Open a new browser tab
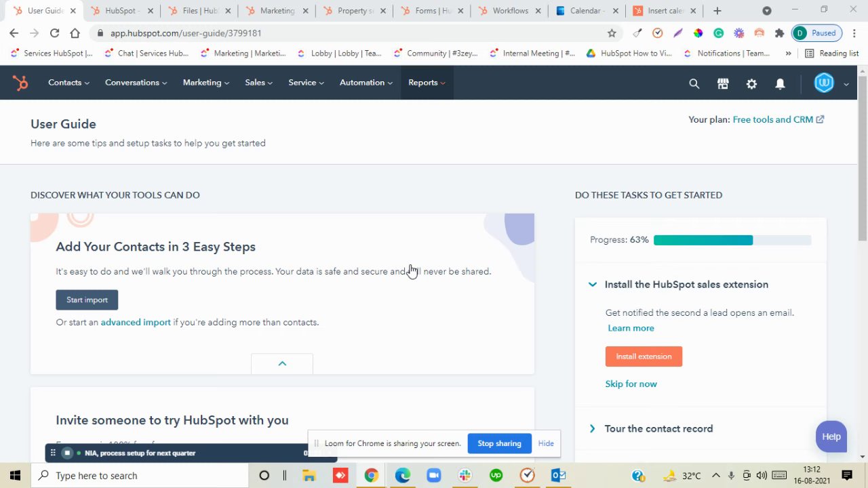The image size is (868, 488). 717,10
